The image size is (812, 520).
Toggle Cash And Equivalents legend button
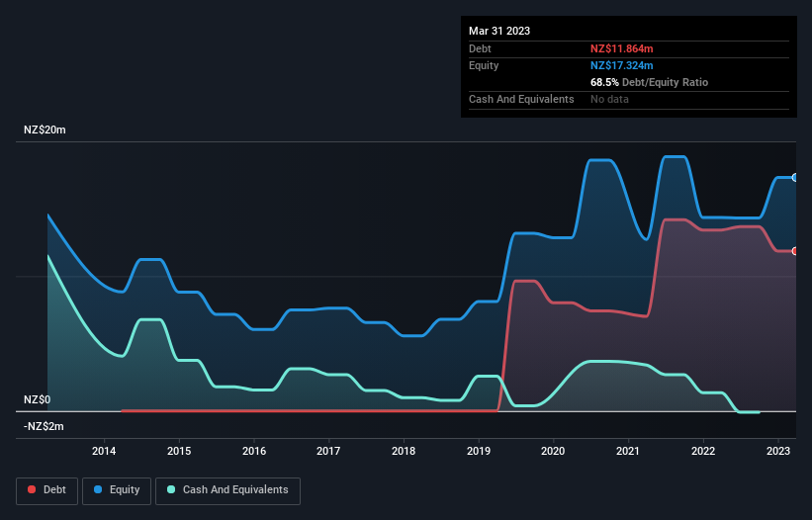pyautogui.click(x=227, y=490)
